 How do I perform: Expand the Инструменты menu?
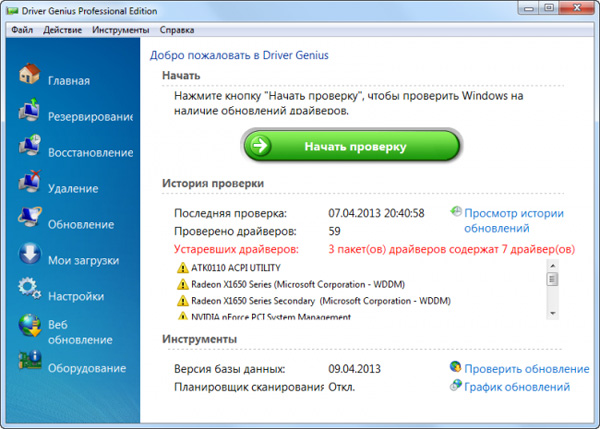point(120,30)
